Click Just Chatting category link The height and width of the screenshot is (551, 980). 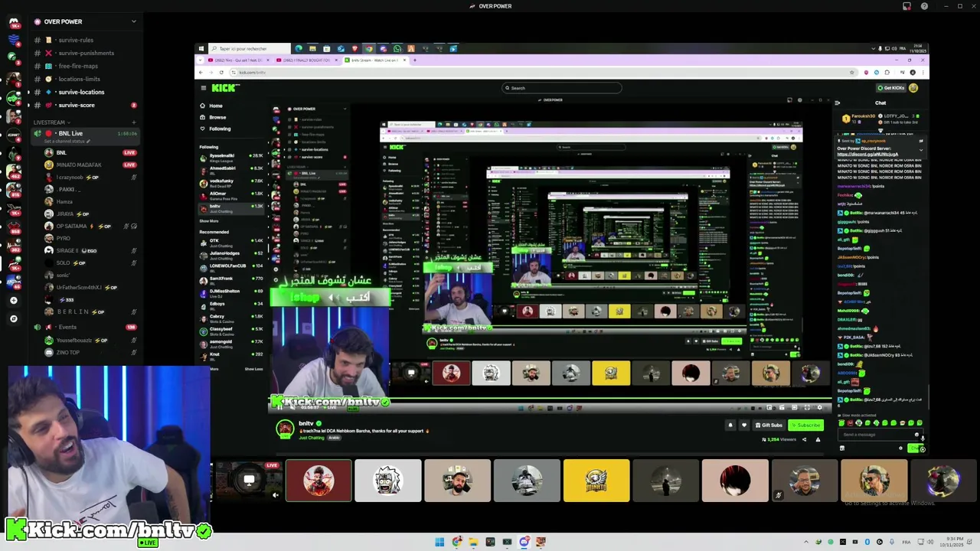coord(311,438)
